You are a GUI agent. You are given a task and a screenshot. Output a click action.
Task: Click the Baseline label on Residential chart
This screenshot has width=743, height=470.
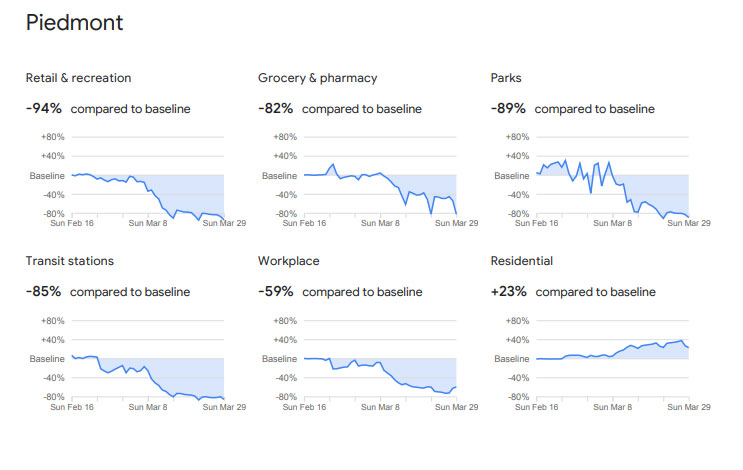tap(511, 359)
